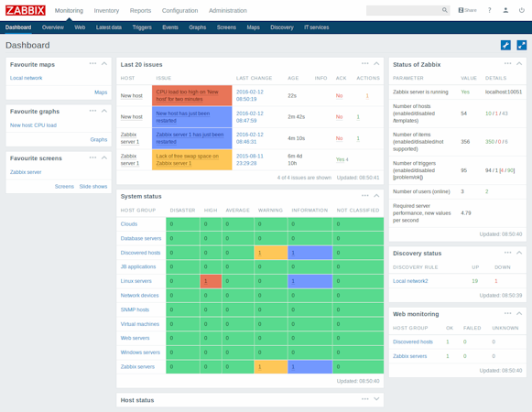
Task: Open Web monitoring widget options menu
Action: pos(507,313)
